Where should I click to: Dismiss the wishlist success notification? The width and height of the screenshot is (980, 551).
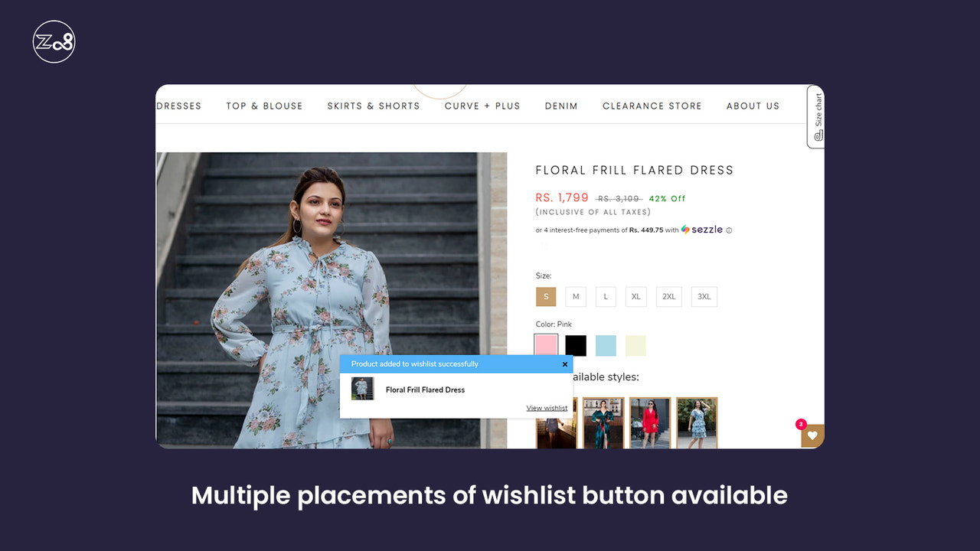[x=565, y=364]
